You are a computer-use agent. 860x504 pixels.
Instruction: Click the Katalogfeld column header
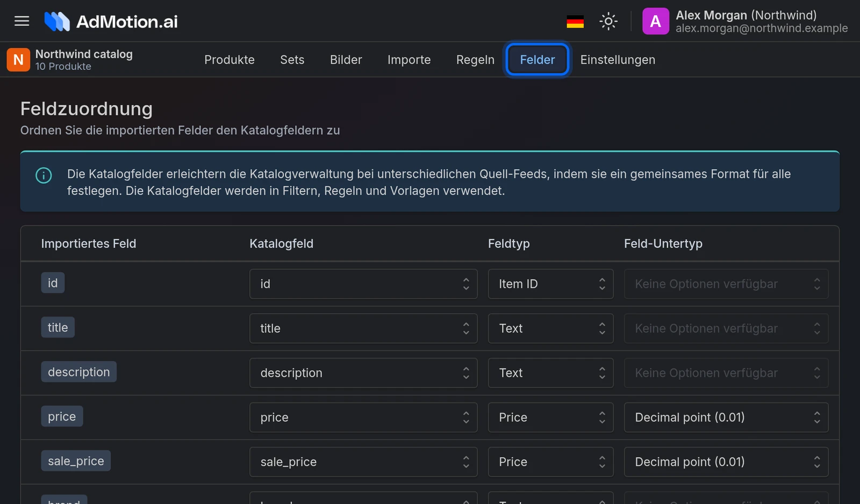(x=281, y=243)
